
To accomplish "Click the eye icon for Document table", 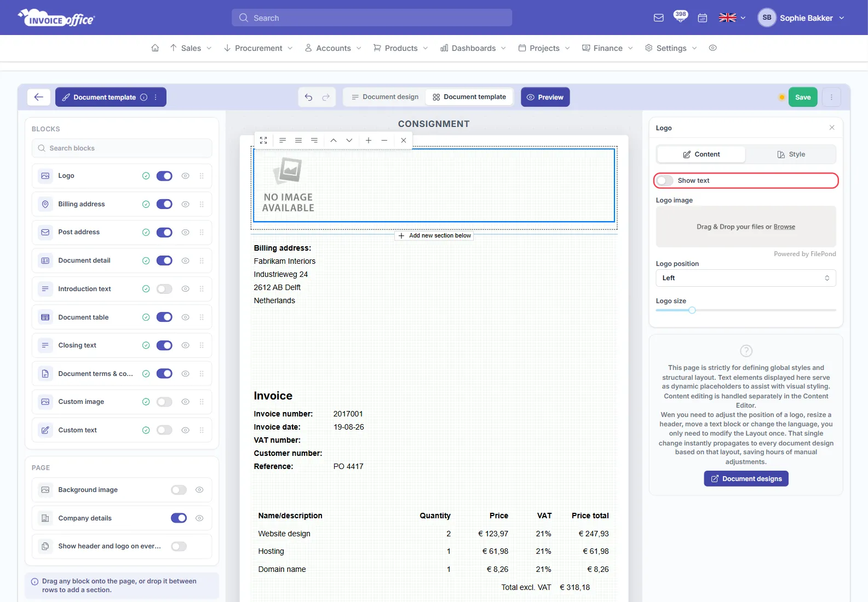I will 186,317.
